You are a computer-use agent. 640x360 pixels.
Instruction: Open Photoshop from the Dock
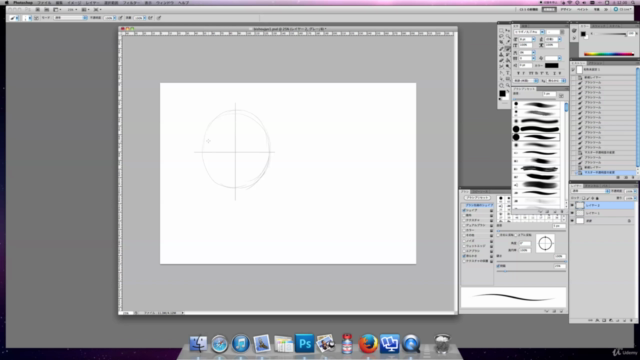tap(304, 343)
